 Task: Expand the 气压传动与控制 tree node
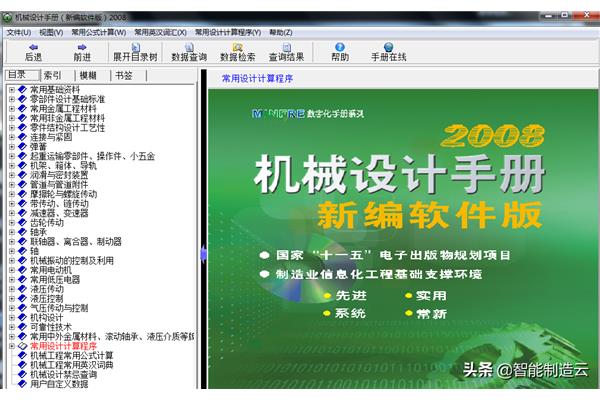tap(12, 308)
